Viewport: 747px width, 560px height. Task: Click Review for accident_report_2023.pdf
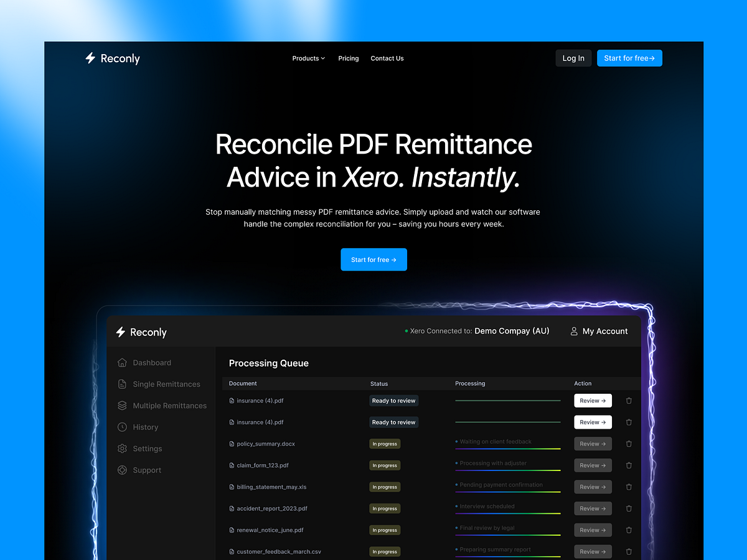click(593, 508)
